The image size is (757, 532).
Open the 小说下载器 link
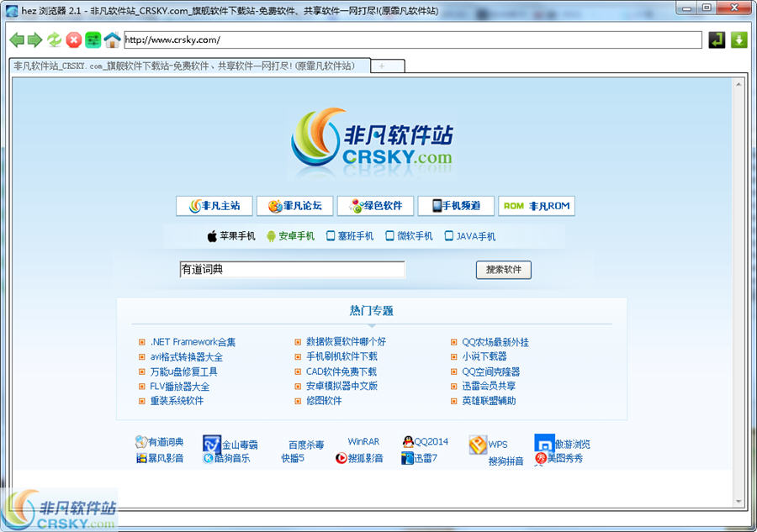(x=484, y=356)
